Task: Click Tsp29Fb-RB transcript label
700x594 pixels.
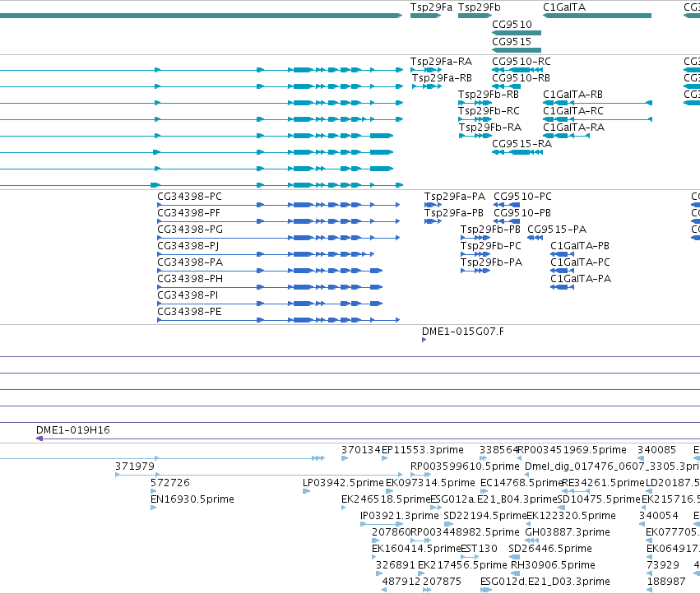Action: coord(489,95)
